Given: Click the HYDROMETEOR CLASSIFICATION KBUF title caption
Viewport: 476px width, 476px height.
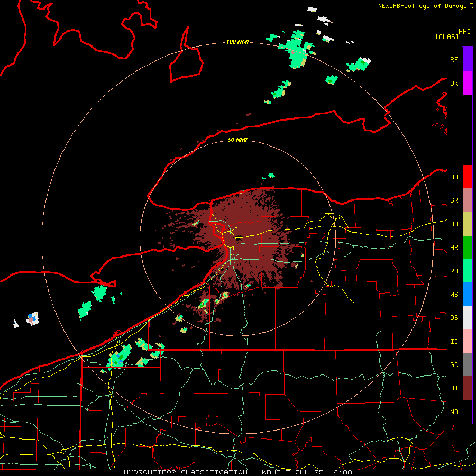Looking at the screenshot, I should point(238,472).
